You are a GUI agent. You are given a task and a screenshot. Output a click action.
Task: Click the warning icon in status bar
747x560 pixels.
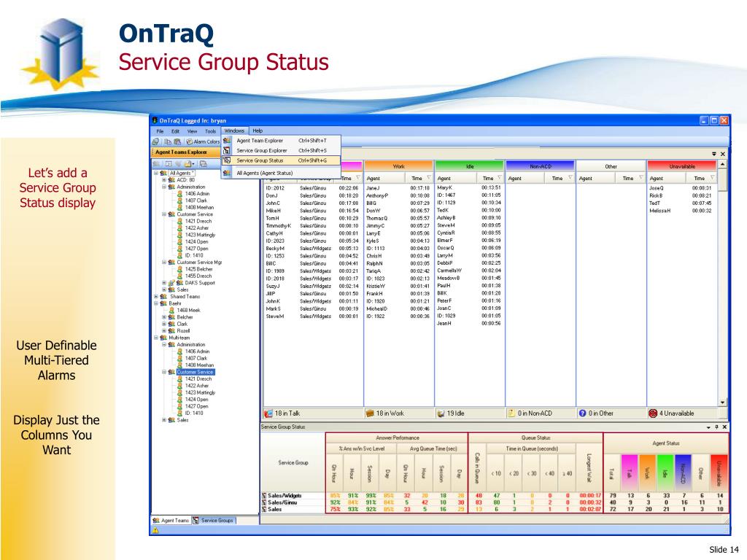pos(155,530)
